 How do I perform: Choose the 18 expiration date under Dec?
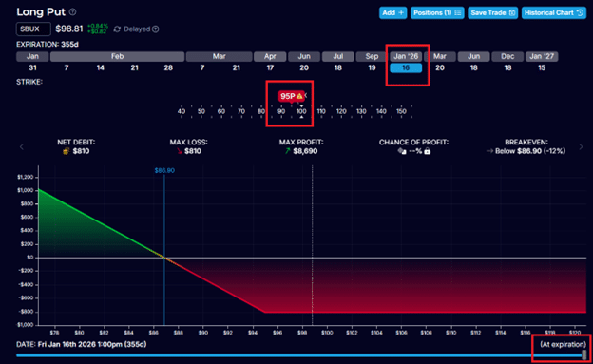(507, 67)
